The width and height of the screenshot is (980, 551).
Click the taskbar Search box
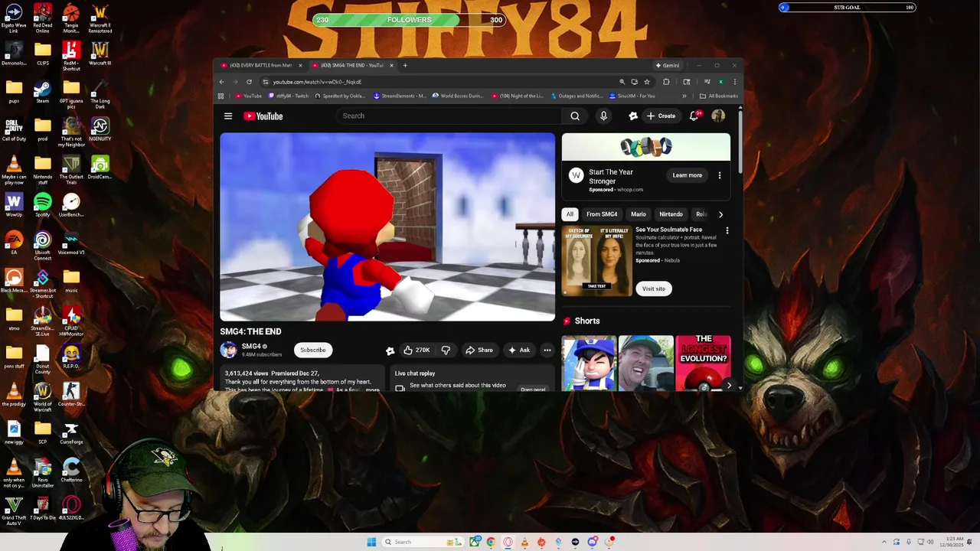click(423, 542)
